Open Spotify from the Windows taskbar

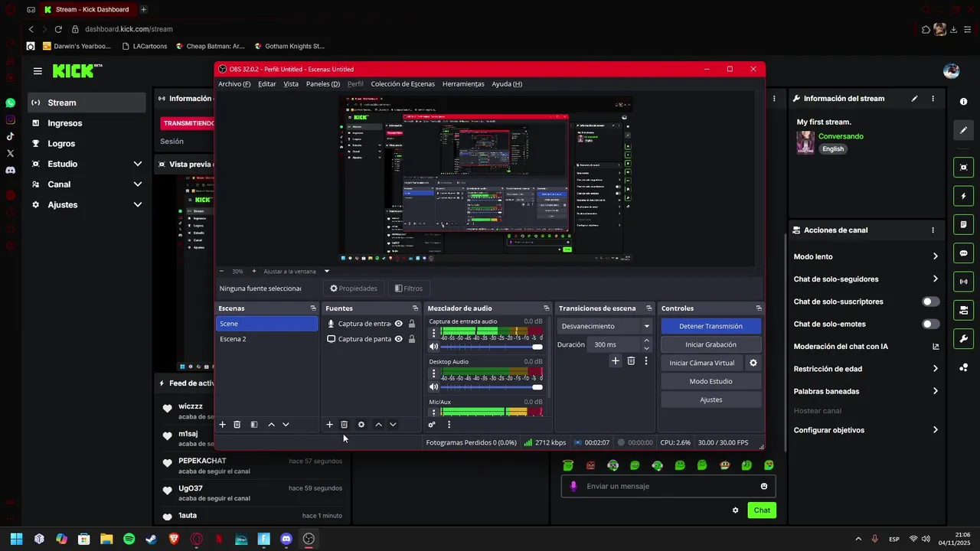(129, 539)
